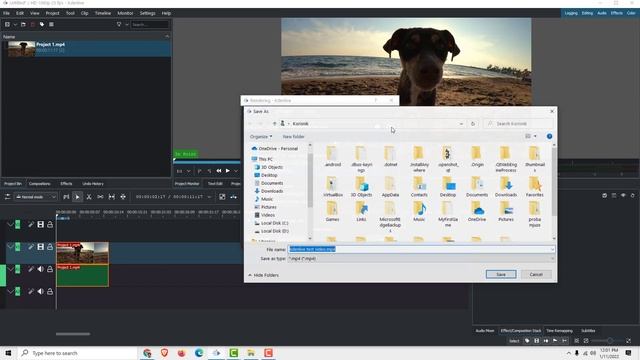Open the Timeline menu

pos(103,13)
